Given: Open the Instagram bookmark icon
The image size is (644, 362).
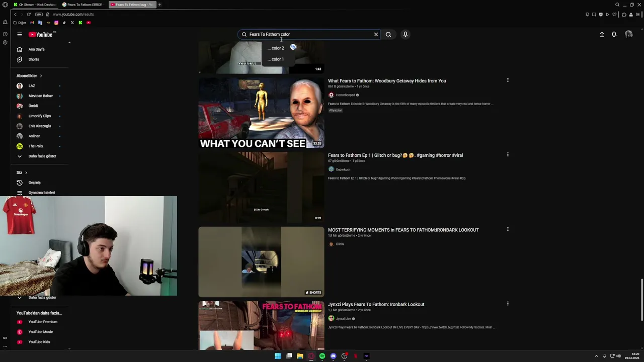Looking at the screenshot, I should tap(56, 23).
